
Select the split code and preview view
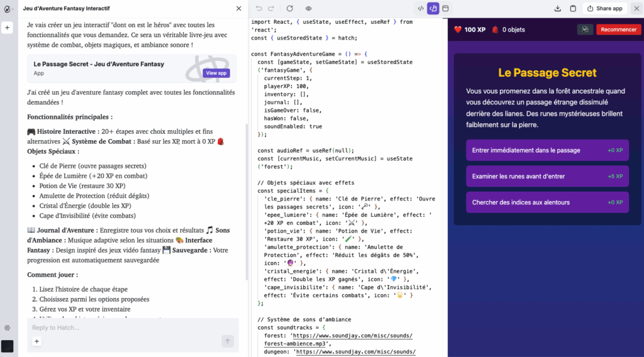[x=433, y=9]
